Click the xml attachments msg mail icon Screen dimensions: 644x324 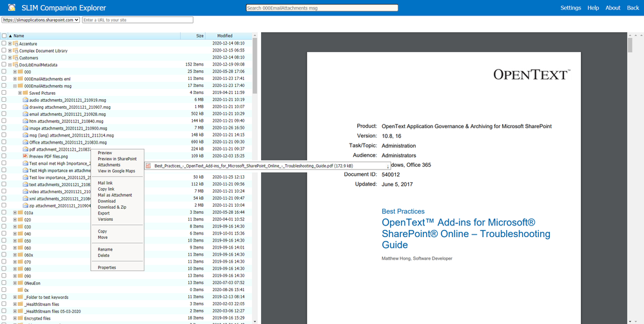25,198
